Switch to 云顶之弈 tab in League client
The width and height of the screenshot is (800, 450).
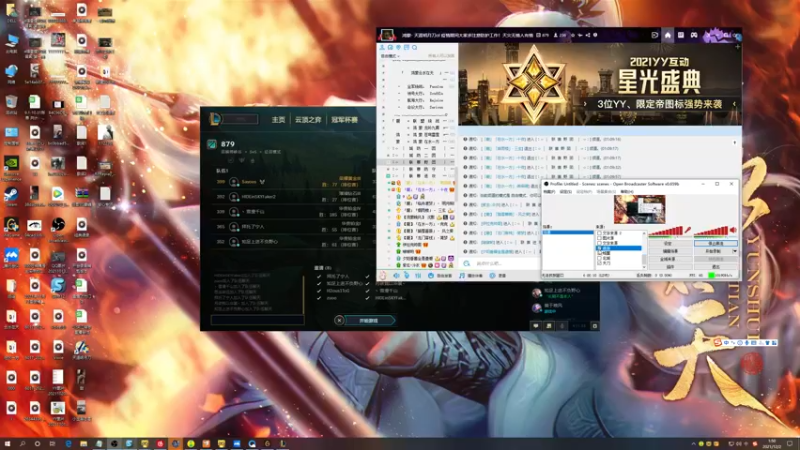pyautogui.click(x=308, y=120)
